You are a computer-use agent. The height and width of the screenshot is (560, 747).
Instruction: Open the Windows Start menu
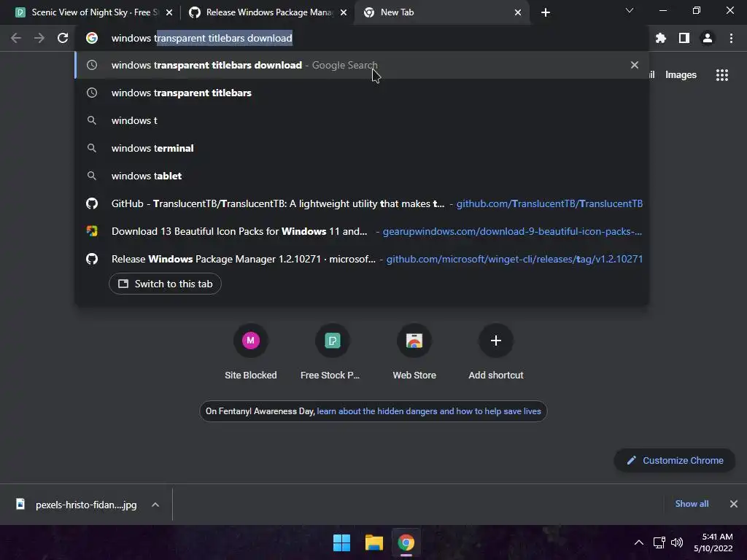pyautogui.click(x=341, y=542)
